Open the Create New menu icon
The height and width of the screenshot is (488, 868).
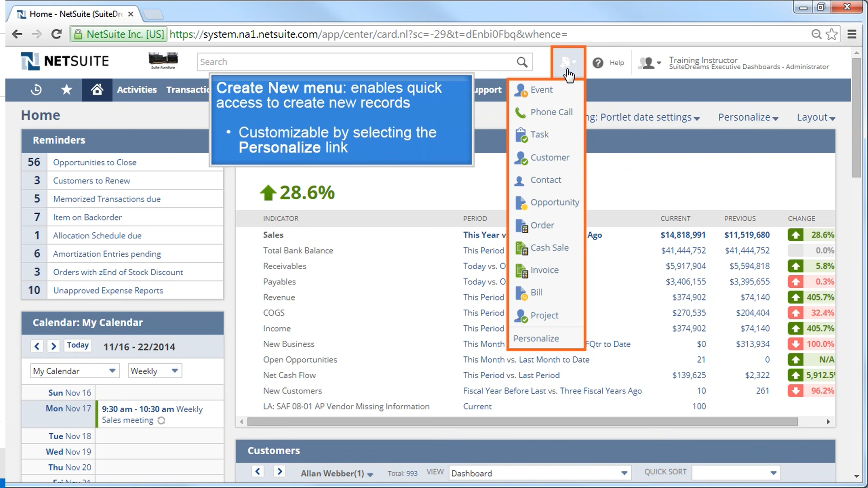[x=568, y=62]
